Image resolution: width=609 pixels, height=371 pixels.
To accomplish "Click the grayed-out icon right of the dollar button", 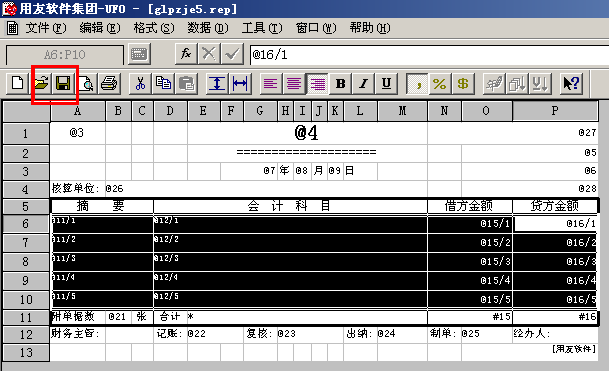I will pos(494,84).
